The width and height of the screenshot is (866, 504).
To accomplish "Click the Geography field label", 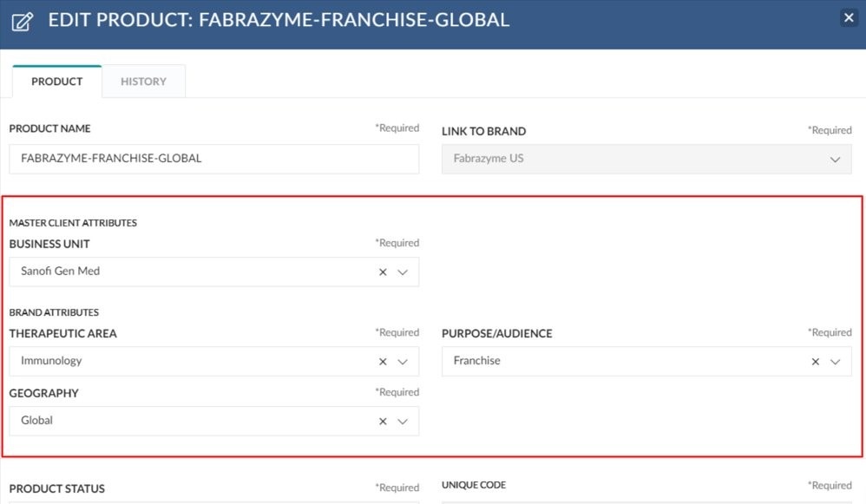I will (x=43, y=393).
